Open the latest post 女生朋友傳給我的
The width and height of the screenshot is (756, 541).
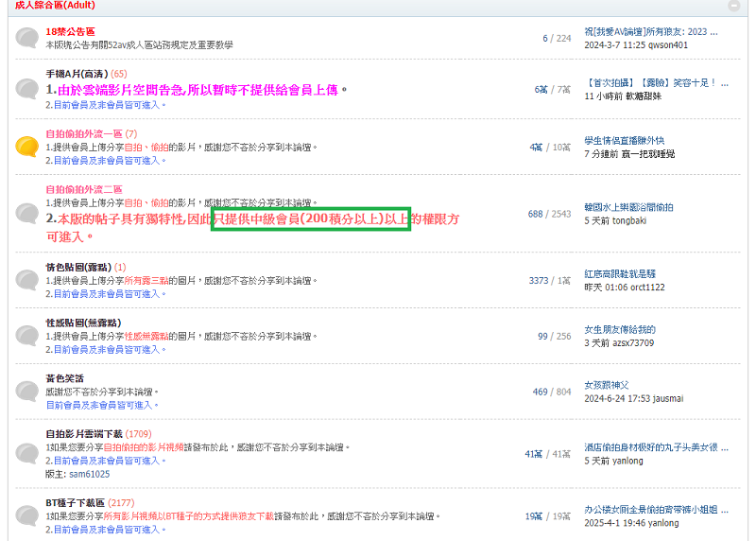(619, 329)
